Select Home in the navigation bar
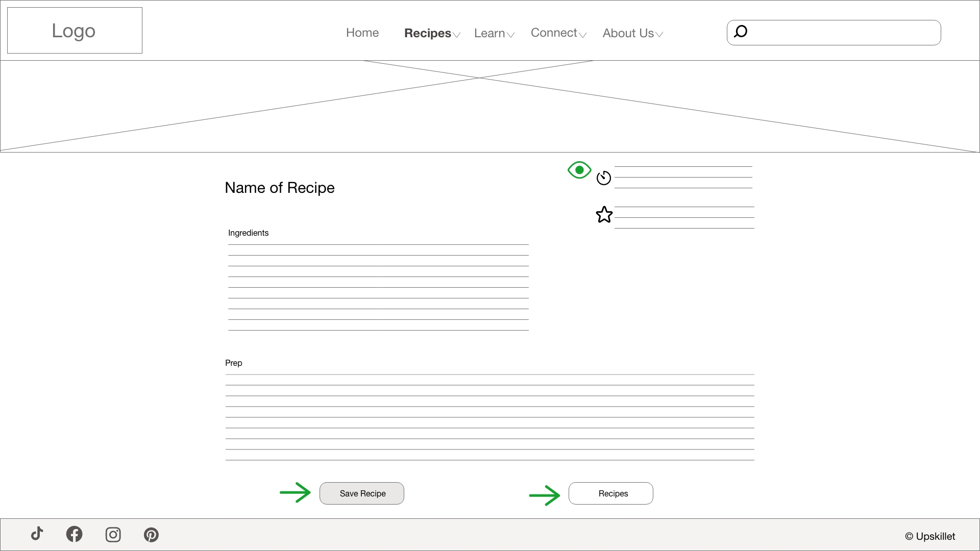This screenshot has height=551, width=980. (x=362, y=33)
